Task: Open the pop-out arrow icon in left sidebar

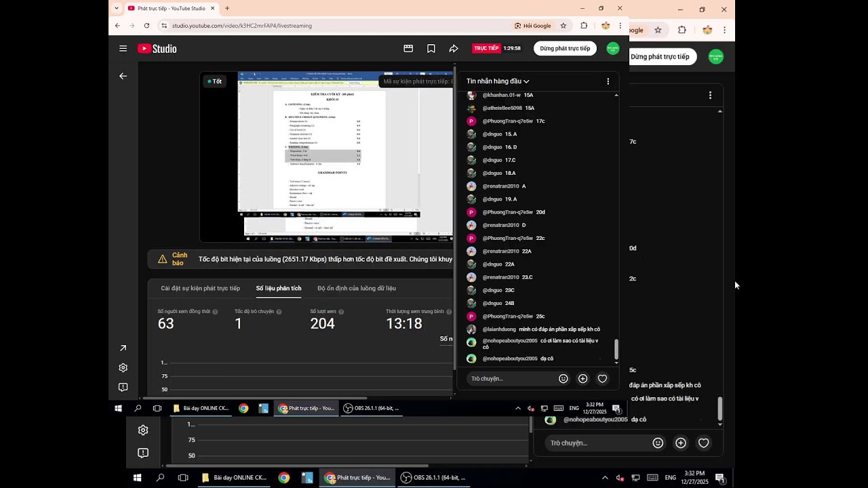Action: tap(123, 348)
